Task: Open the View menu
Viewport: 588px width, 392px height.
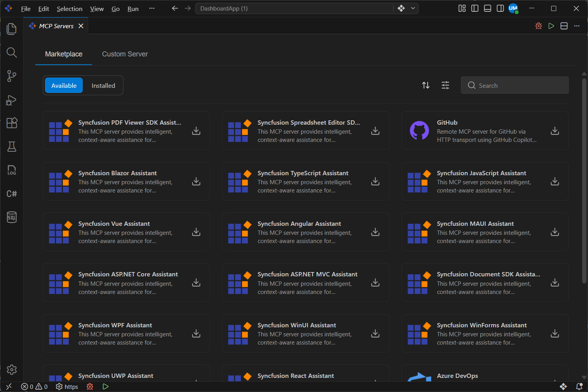Action: tap(97, 9)
